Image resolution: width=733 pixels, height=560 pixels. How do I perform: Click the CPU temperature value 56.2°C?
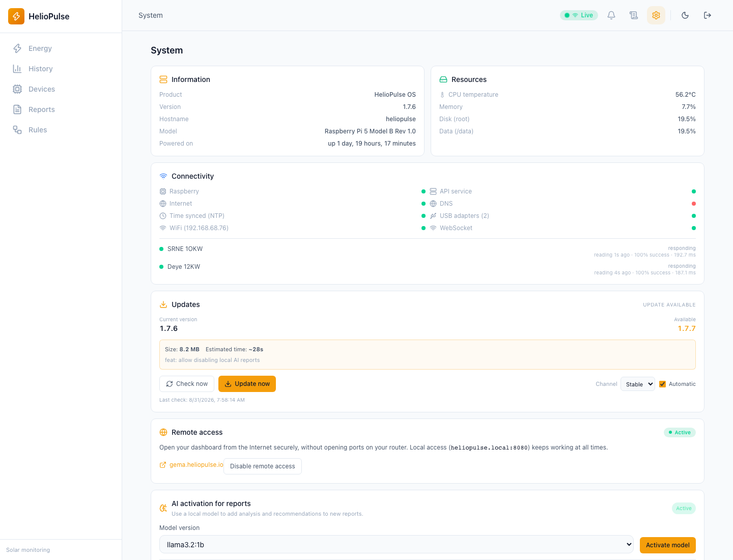click(x=686, y=95)
